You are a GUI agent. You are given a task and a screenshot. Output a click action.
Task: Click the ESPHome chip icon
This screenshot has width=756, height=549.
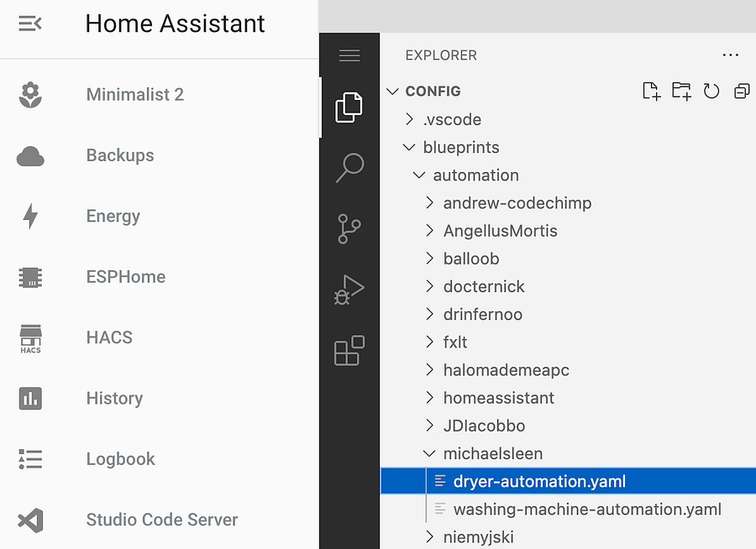tap(30, 277)
